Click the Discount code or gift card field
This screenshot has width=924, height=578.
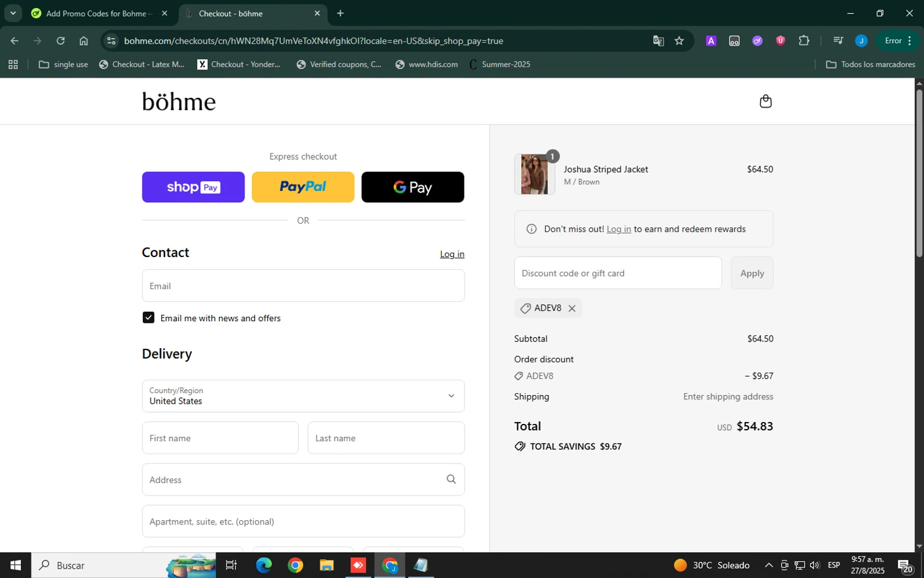tap(618, 273)
